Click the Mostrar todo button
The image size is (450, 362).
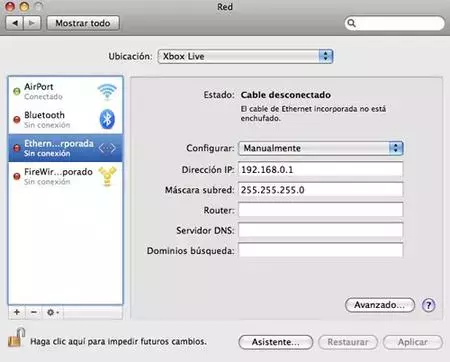pos(83,23)
